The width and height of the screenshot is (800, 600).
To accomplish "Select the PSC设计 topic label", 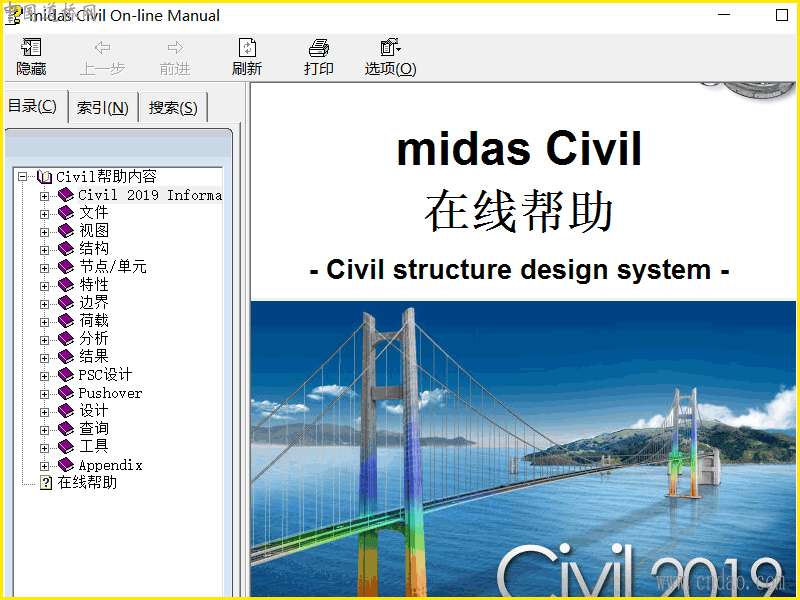I will (x=105, y=374).
